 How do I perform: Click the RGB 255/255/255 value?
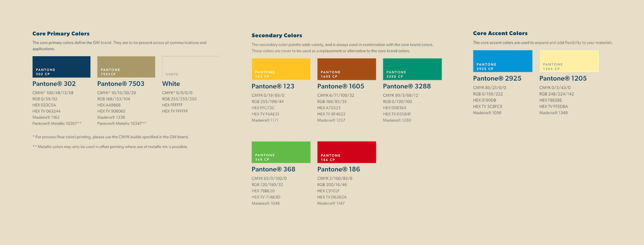pos(179,99)
